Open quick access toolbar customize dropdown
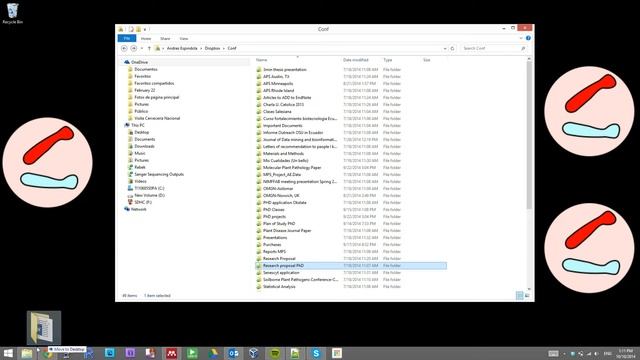Screen dimensions: 640x360 [145, 29]
